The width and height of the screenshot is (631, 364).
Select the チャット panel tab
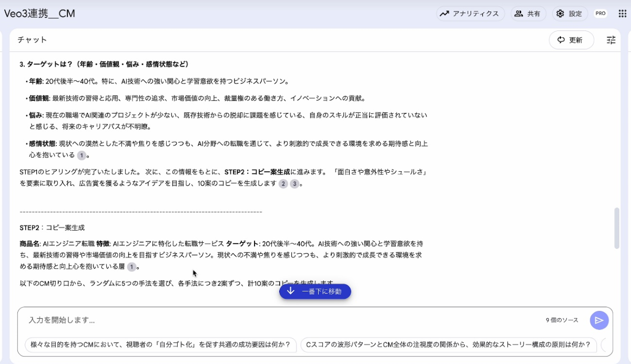click(x=32, y=40)
